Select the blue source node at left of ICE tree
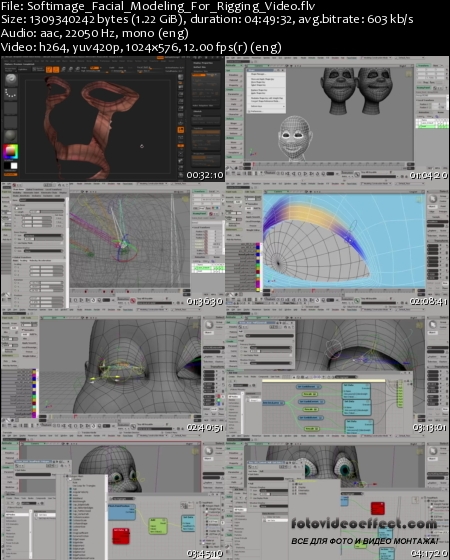Viewport: 450px width, 560px height. pyautogui.click(x=274, y=403)
